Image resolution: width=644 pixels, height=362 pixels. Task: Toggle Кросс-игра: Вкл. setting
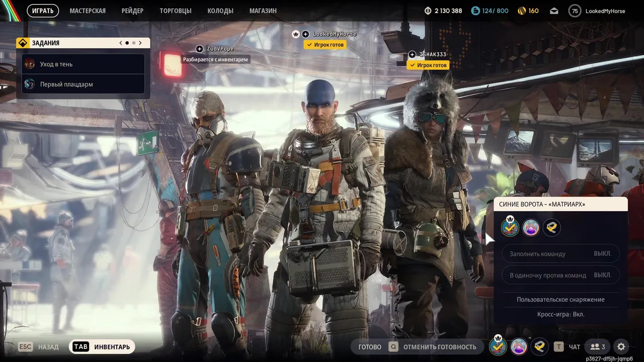[x=560, y=314]
